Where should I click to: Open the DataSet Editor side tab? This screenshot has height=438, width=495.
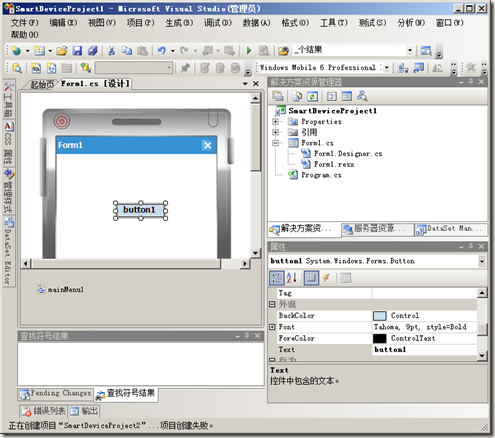pos(8,251)
